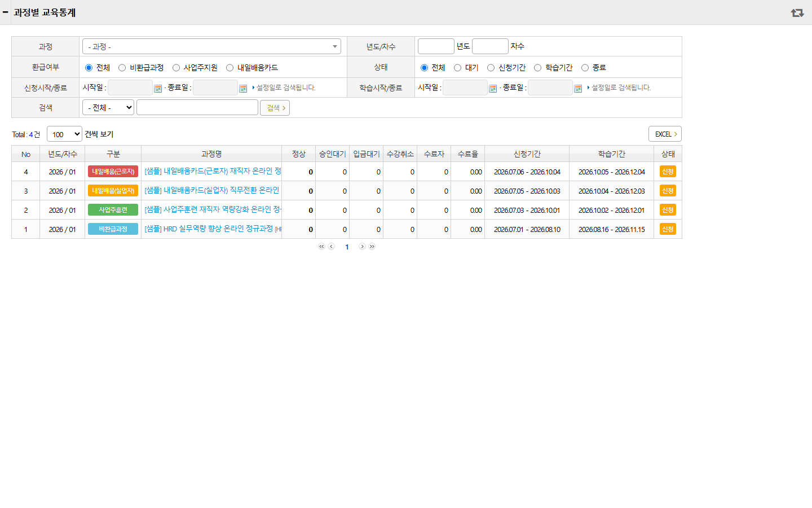Screen dimensions: 812x508
Task: Open the 과정 course dropdown
Action: point(211,46)
